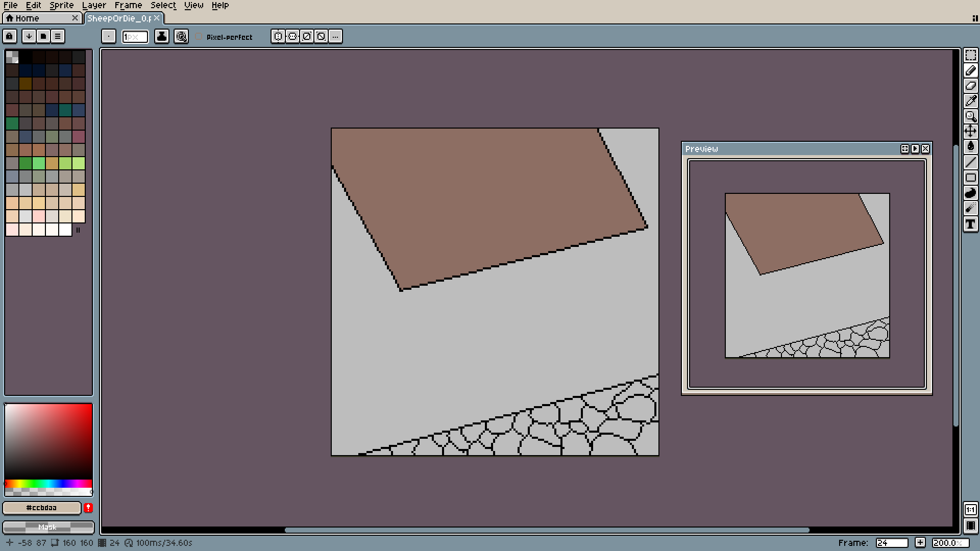The height and width of the screenshot is (551, 980).
Task: Select the Line tool
Action: click(x=970, y=163)
